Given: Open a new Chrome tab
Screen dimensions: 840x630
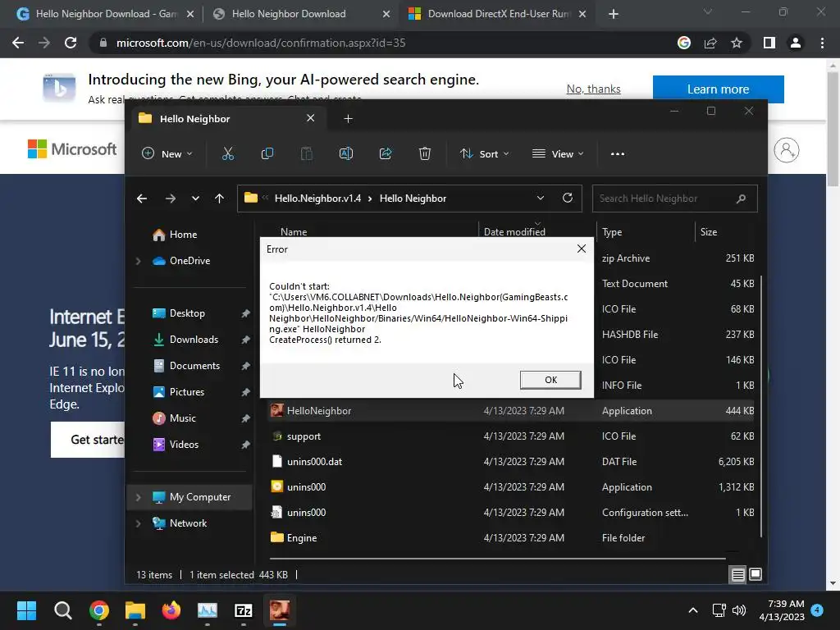Looking at the screenshot, I should point(614,15).
